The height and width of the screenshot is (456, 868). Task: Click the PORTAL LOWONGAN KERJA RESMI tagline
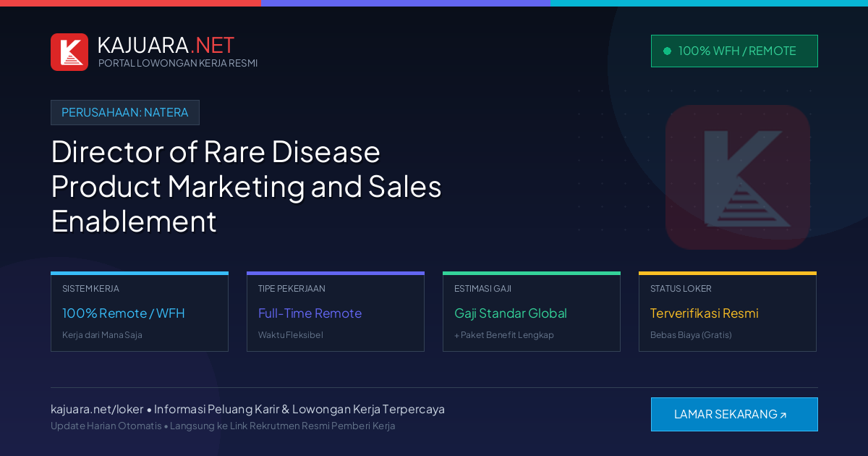[x=178, y=63]
